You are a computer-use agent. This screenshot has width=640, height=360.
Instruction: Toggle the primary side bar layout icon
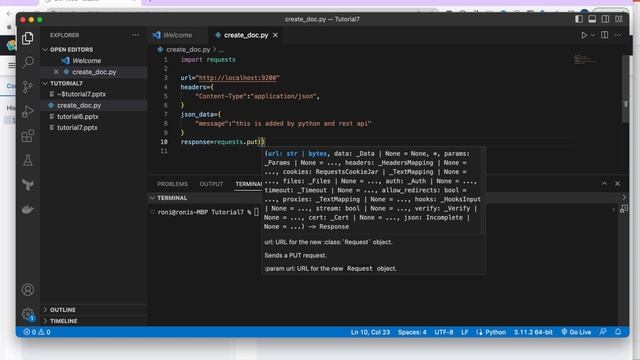coord(579,19)
